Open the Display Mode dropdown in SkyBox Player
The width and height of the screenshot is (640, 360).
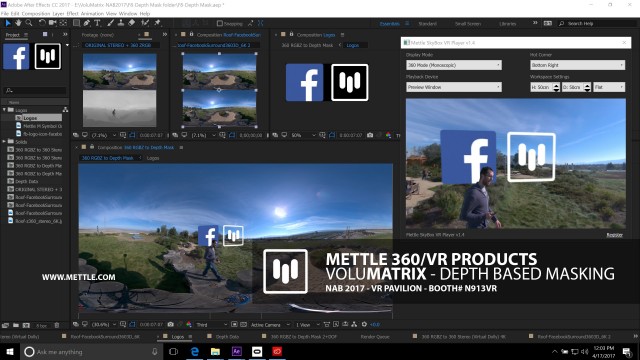(x=453, y=65)
